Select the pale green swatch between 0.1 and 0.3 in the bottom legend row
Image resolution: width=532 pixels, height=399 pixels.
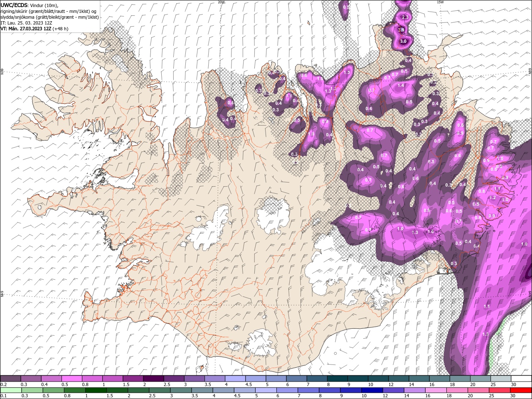11,390
